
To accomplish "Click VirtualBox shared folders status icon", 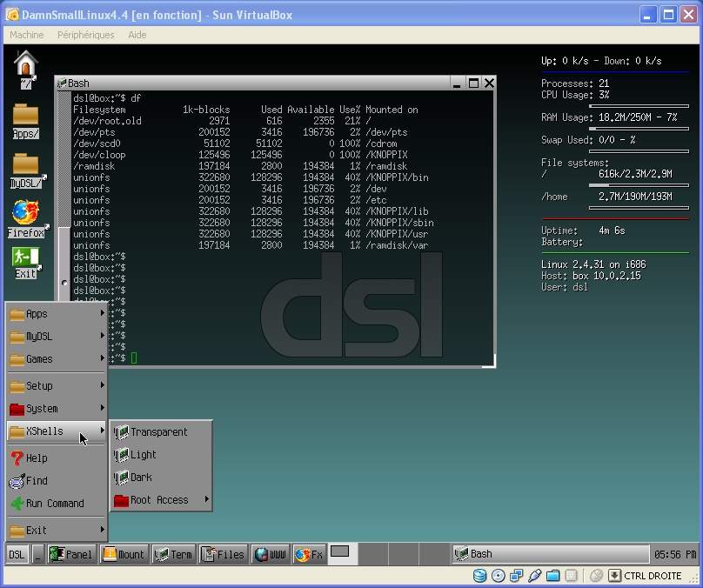I will click(x=552, y=576).
